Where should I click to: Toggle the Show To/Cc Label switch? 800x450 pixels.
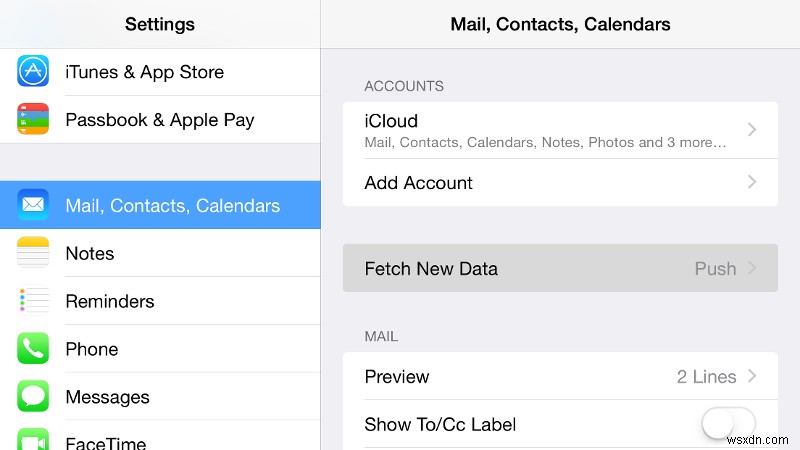(x=727, y=425)
